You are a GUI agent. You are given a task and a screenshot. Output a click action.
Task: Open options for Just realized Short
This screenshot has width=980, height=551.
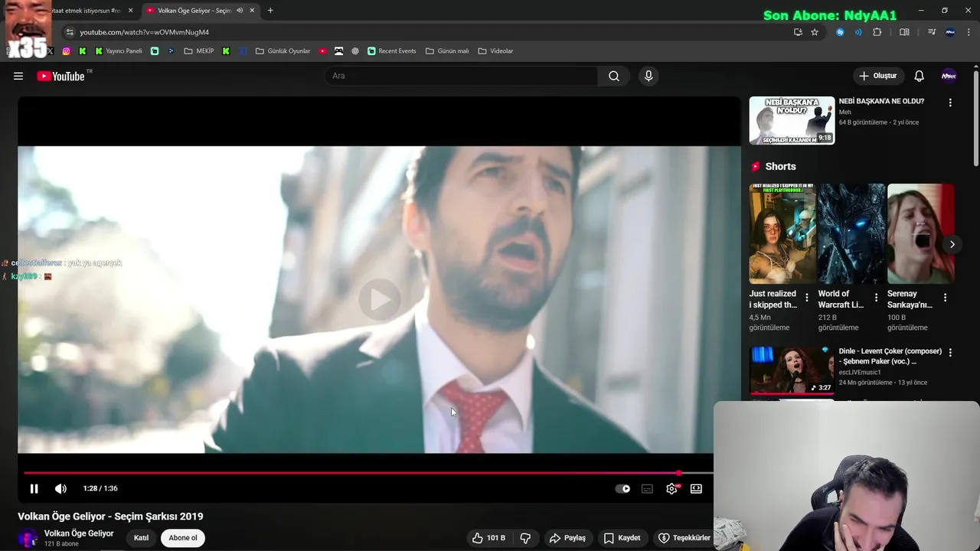click(806, 298)
